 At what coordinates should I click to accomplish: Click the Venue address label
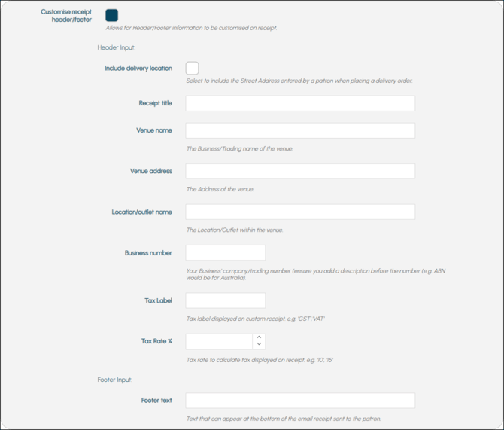click(x=151, y=171)
